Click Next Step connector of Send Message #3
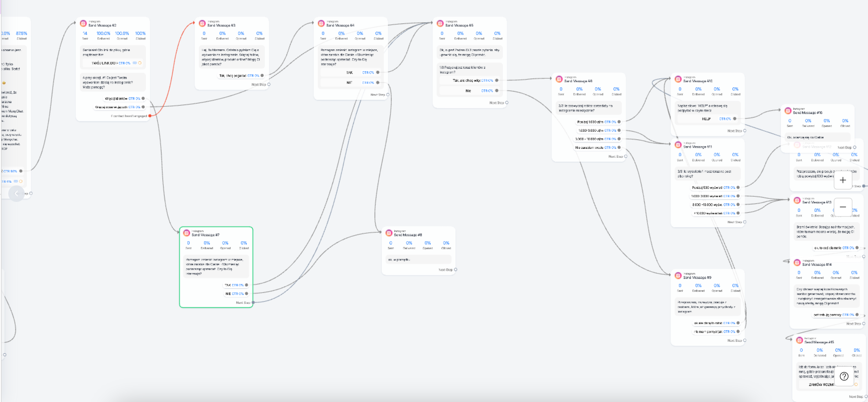 (269, 84)
